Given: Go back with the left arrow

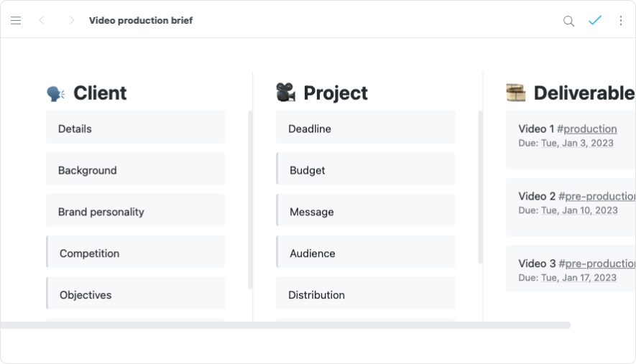Looking at the screenshot, I should tap(42, 21).
